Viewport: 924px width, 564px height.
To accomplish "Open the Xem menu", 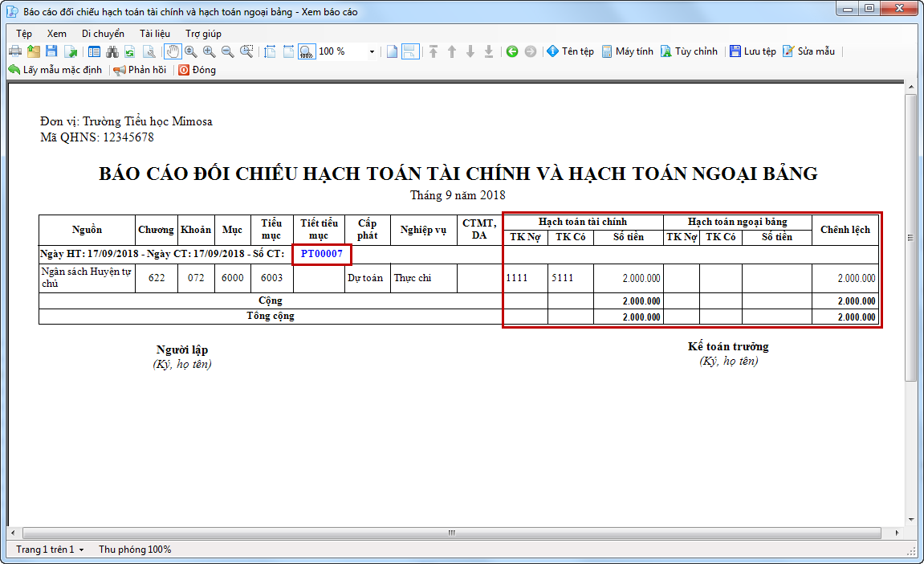I will pyautogui.click(x=56, y=34).
